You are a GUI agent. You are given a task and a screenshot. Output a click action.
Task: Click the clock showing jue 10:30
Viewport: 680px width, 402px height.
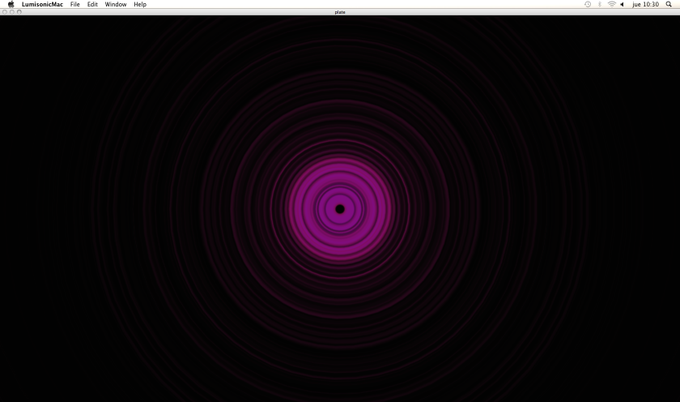click(x=645, y=4)
